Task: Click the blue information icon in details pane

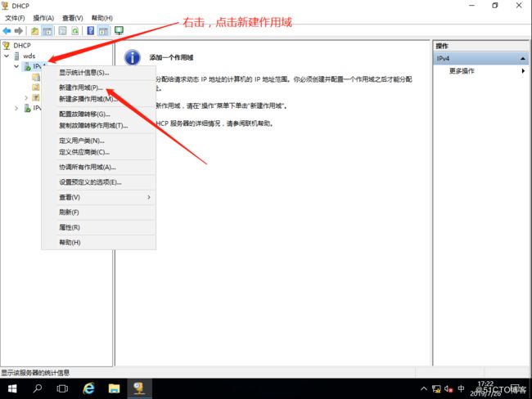Action: pos(133,57)
